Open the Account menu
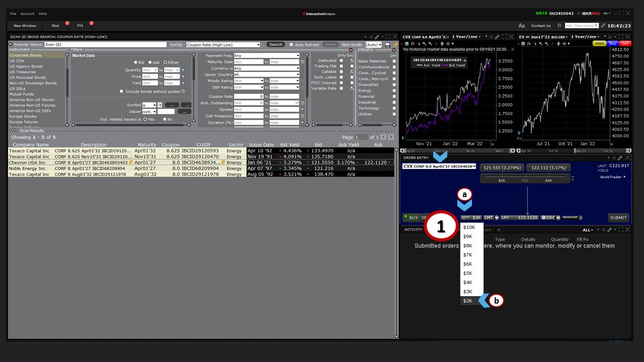The height and width of the screenshot is (362, 644). click(x=27, y=14)
